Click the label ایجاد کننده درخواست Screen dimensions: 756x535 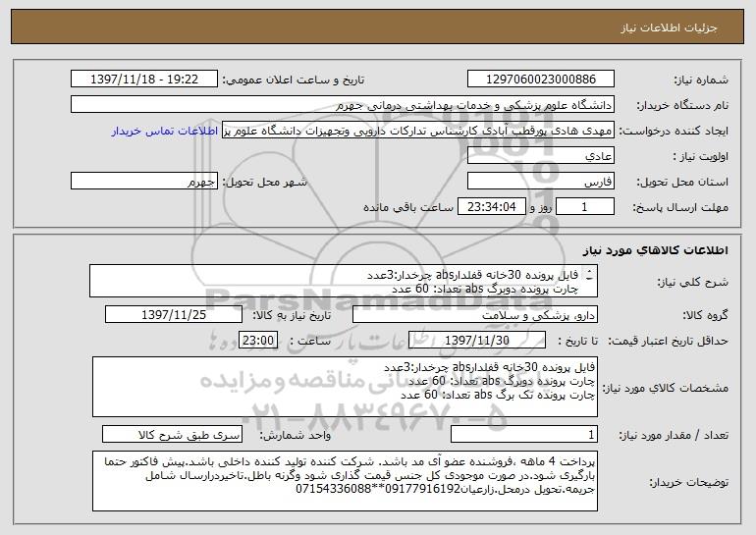point(674,131)
